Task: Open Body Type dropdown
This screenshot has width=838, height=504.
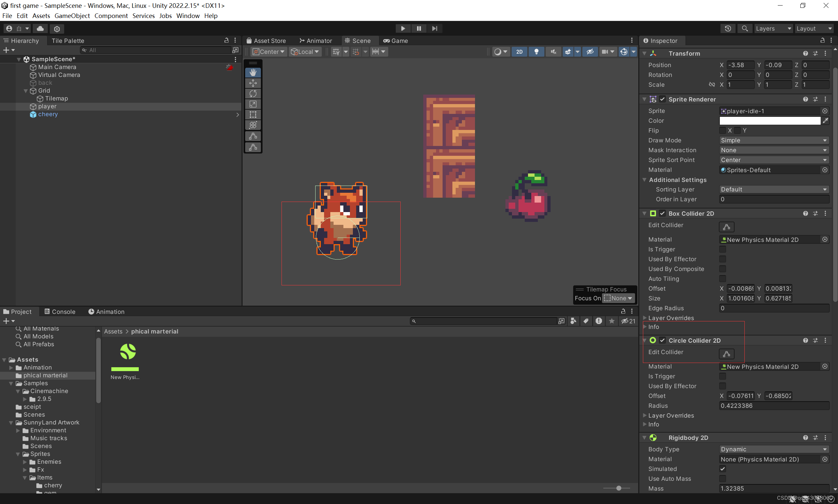Action: pyautogui.click(x=774, y=449)
